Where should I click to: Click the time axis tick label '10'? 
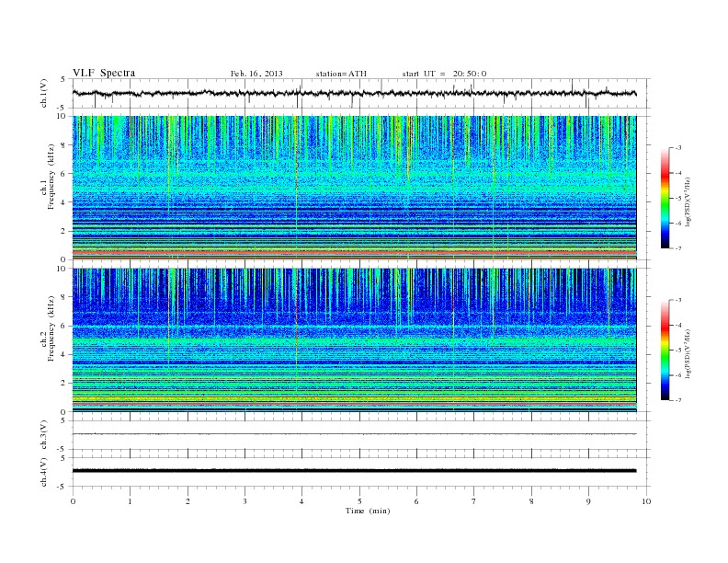click(x=646, y=501)
